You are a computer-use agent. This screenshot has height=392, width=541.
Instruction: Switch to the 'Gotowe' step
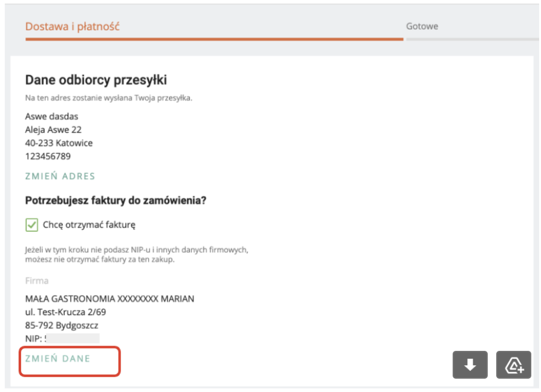pos(422,26)
